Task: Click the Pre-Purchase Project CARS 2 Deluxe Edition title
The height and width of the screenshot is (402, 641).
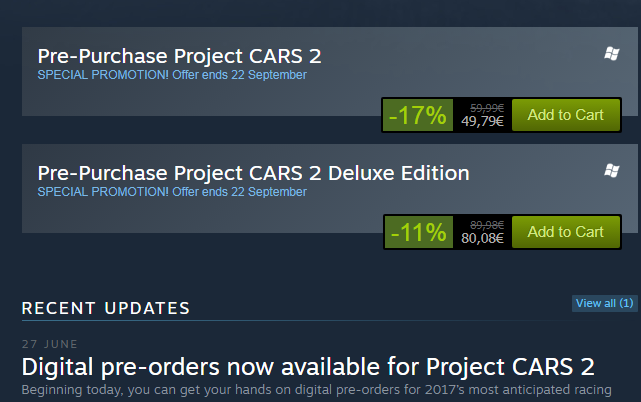Action: pos(253,173)
